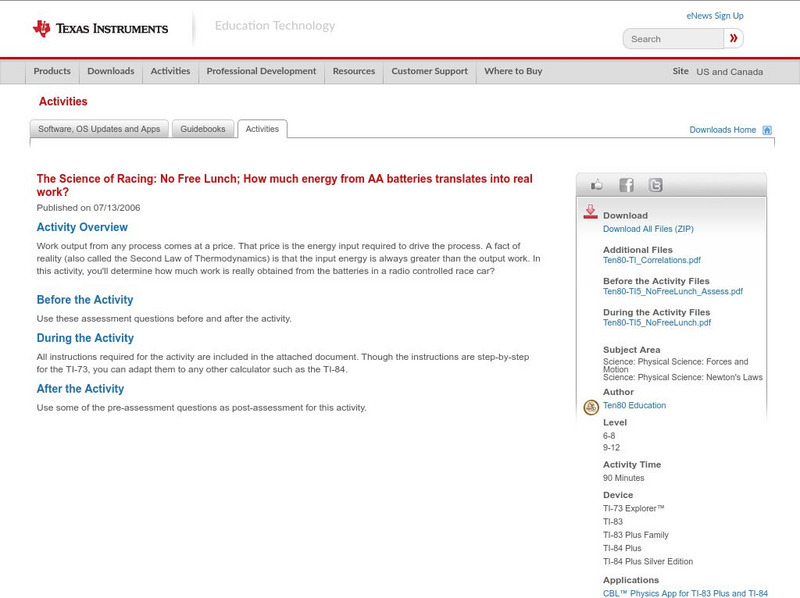Image resolution: width=800 pixels, height=598 pixels.
Task: Click the eNews Sign Up link
Action: pos(715,16)
